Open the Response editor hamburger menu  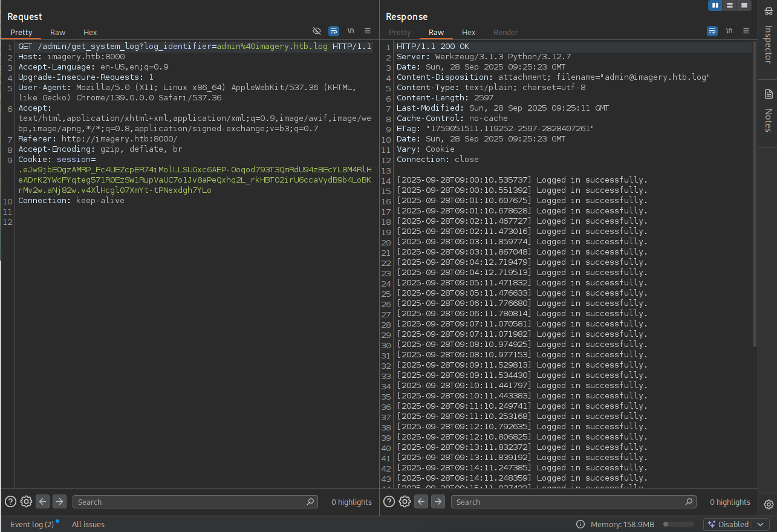[x=746, y=31]
